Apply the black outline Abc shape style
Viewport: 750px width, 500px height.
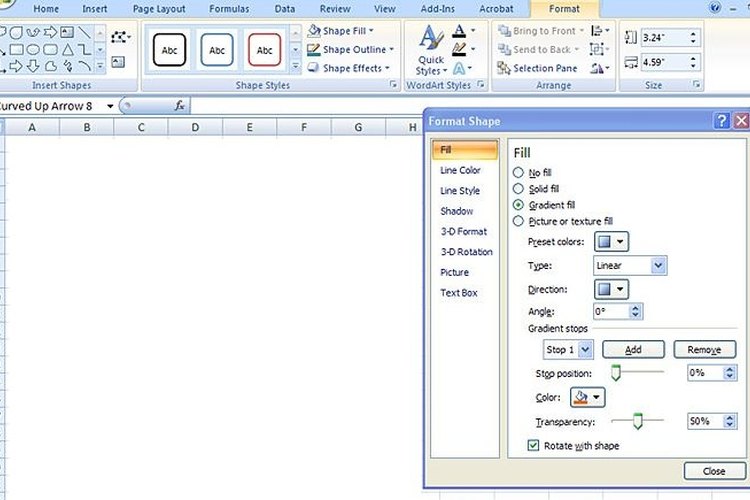(x=169, y=50)
